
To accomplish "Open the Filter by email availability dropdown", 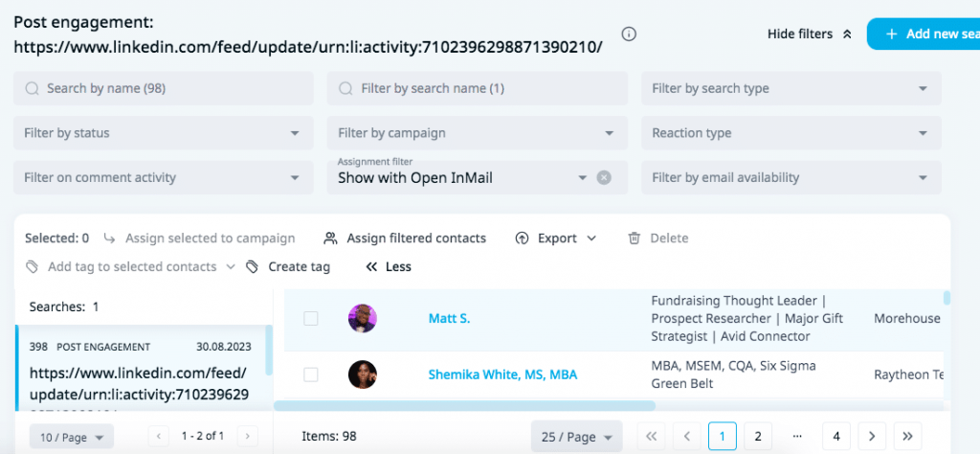I will point(791,177).
